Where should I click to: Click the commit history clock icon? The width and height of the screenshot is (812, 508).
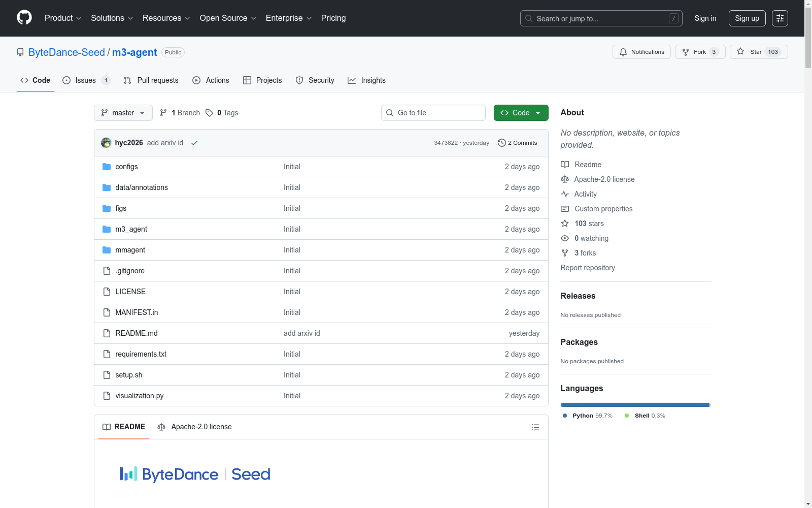tap(502, 143)
